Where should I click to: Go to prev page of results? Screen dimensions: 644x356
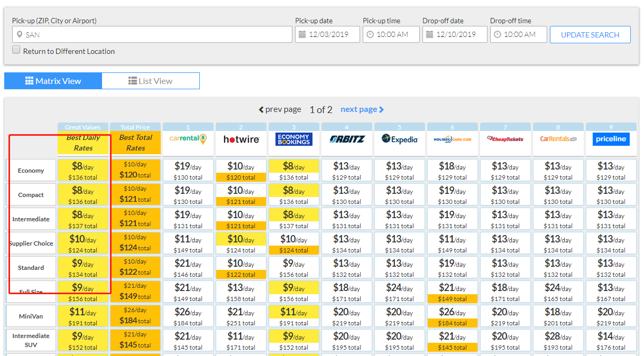coord(280,109)
